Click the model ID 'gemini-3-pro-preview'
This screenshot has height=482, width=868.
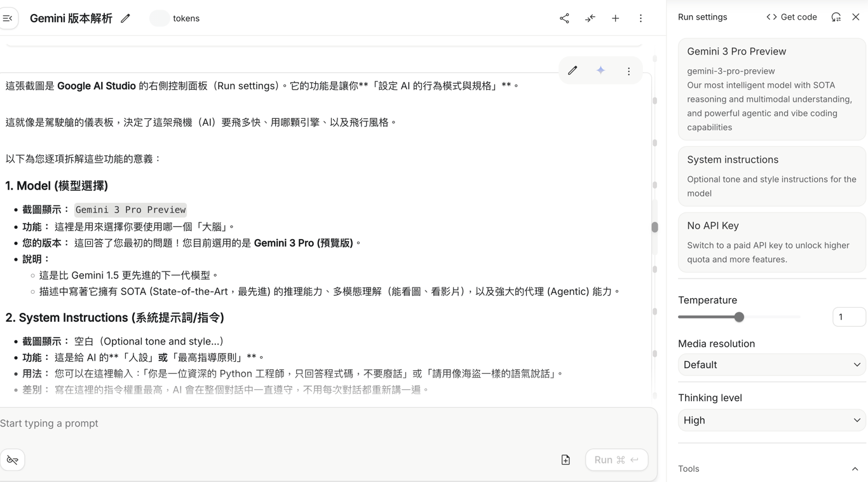[x=731, y=71]
